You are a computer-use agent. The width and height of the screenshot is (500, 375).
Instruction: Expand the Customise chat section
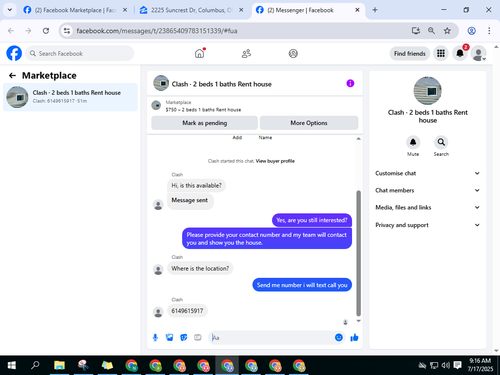(x=428, y=173)
